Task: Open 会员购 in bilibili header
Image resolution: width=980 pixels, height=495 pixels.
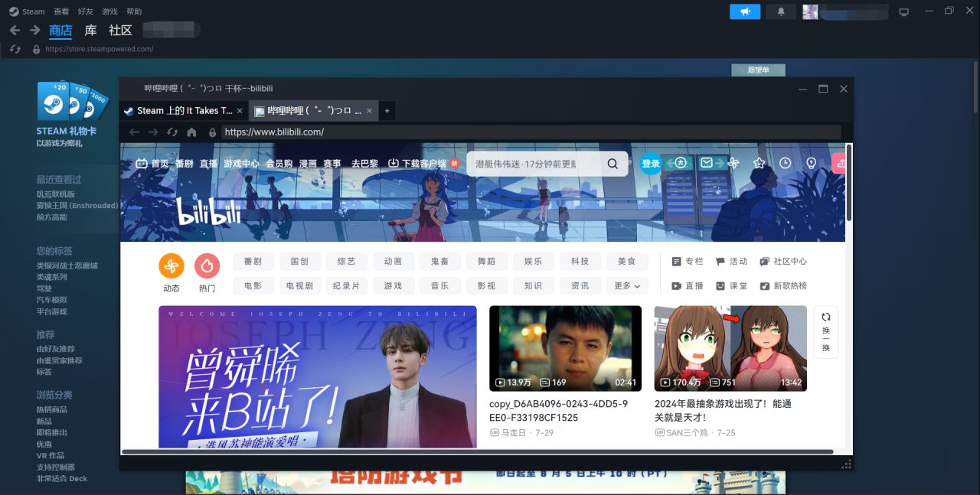Action: point(279,164)
